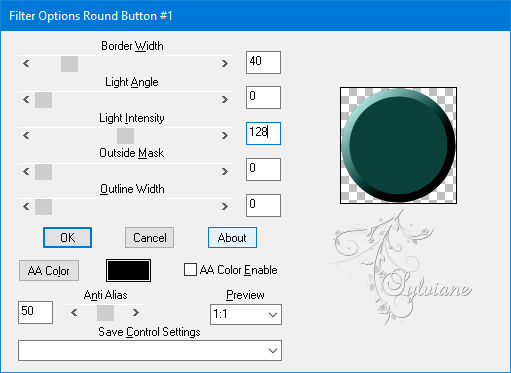Click the Anti Alias right arrow
This screenshot has height=373, width=511.
(x=135, y=312)
